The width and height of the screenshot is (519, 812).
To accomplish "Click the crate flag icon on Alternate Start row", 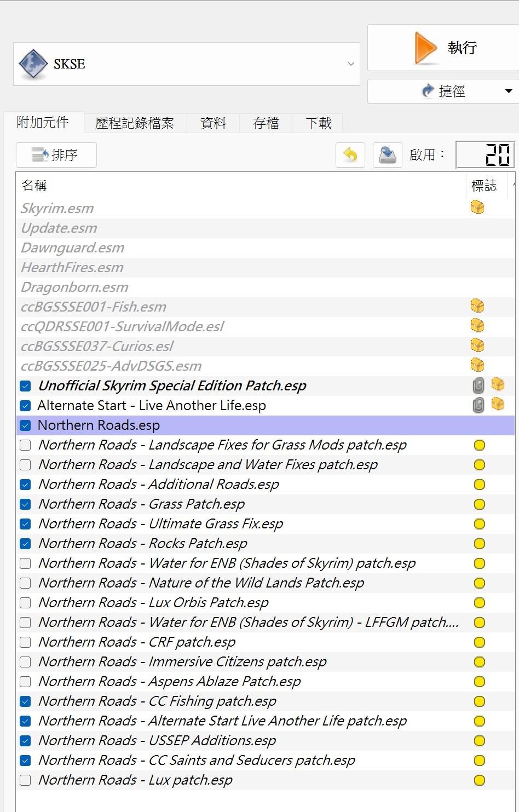I will [498, 405].
